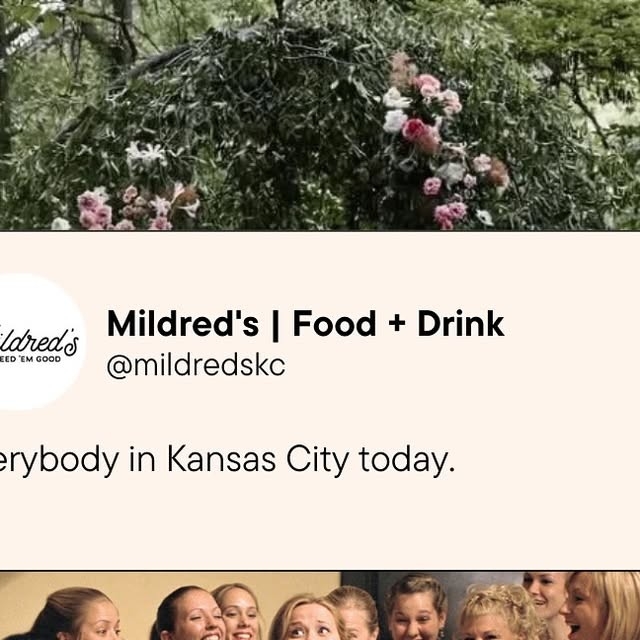Image resolution: width=640 pixels, height=640 pixels.
Task: Click the word 'Food' in the profile title
Action: click(x=334, y=324)
